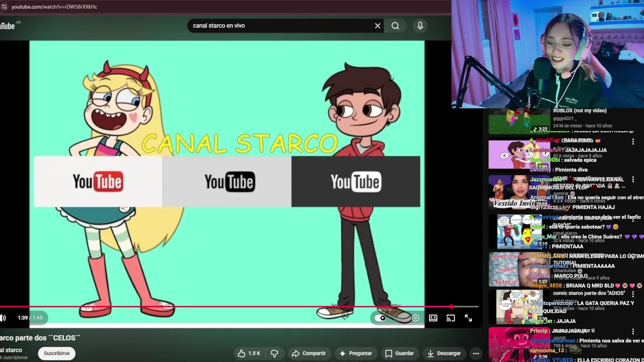The width and height of the screenshot is (644, 362).
Task: Open the 'como dormir video tutorial' thumbnail
Action: click(519, 269)
